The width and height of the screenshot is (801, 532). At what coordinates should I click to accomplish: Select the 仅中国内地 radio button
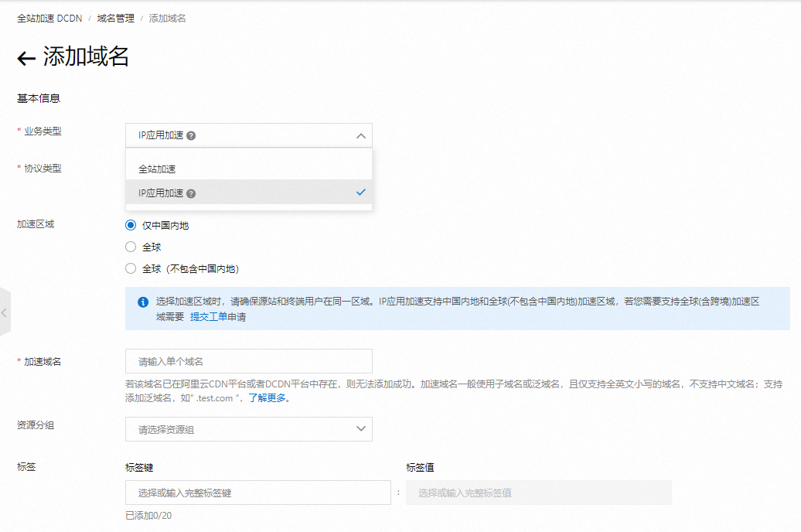click(x=131, y=225)
